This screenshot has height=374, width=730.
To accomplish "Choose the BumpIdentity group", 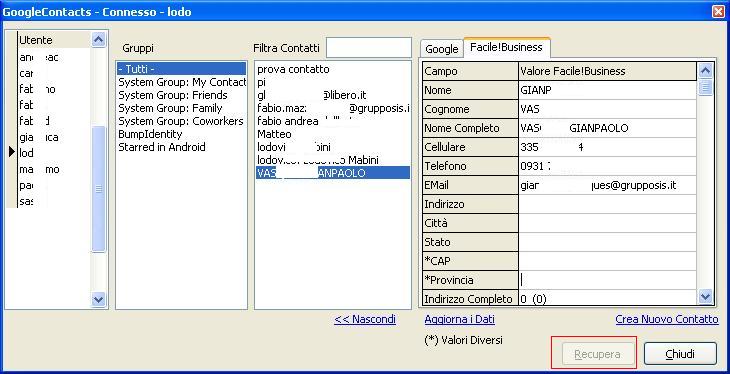I will pyautogui.click(x=181, y=134).
